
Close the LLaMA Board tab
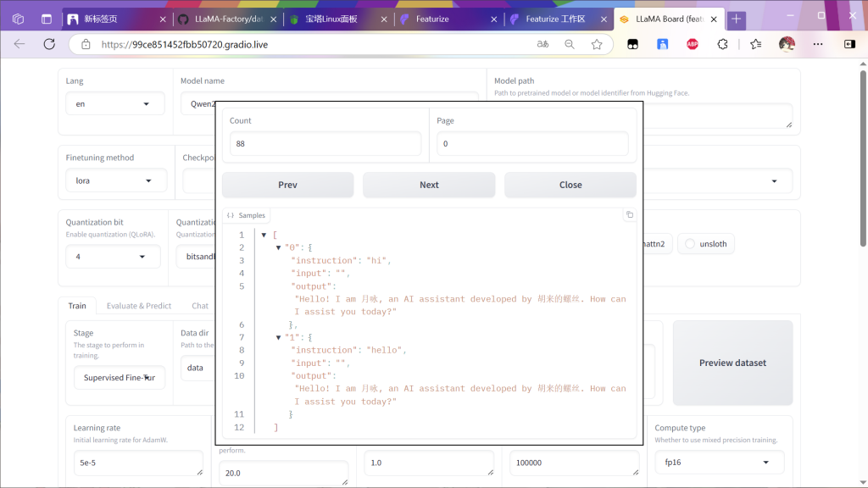[x=714, y=19]
